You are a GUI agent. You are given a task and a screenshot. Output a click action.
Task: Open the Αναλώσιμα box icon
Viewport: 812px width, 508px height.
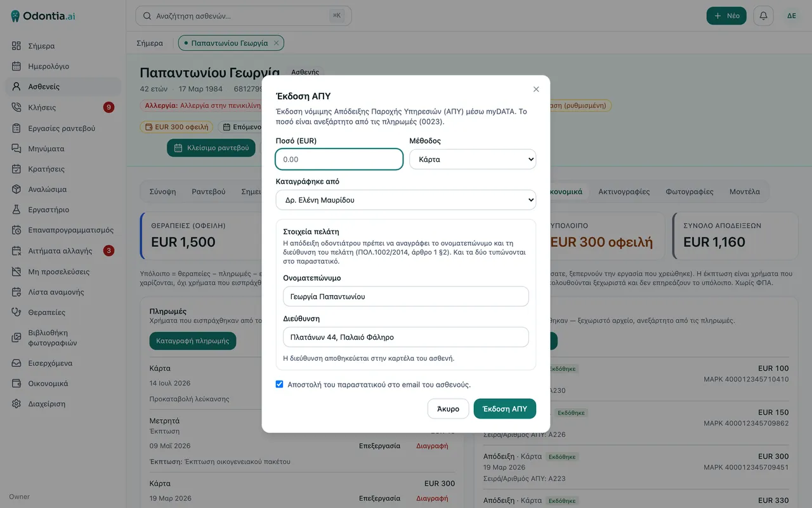(16, 189)
